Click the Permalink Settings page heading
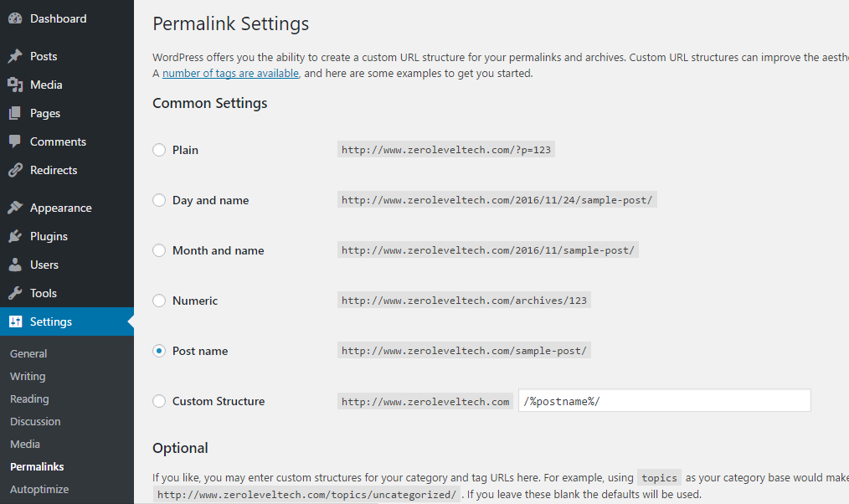The image size is (849, 504). [x=230, y=23]
